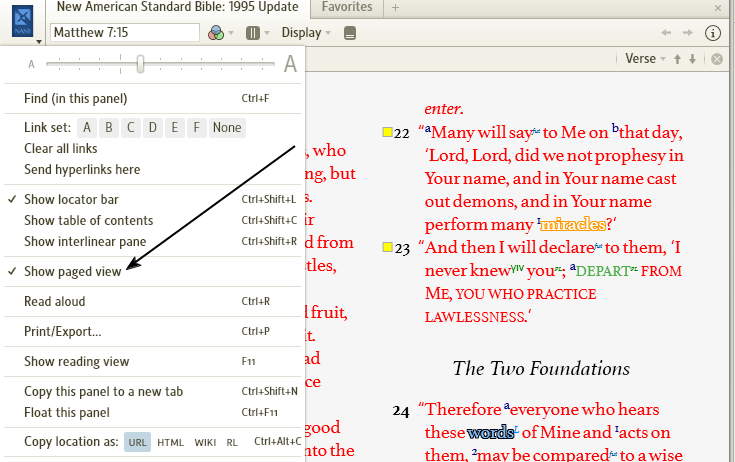Select link set D
The image size is (735, 462).
(x=153, y=127)
